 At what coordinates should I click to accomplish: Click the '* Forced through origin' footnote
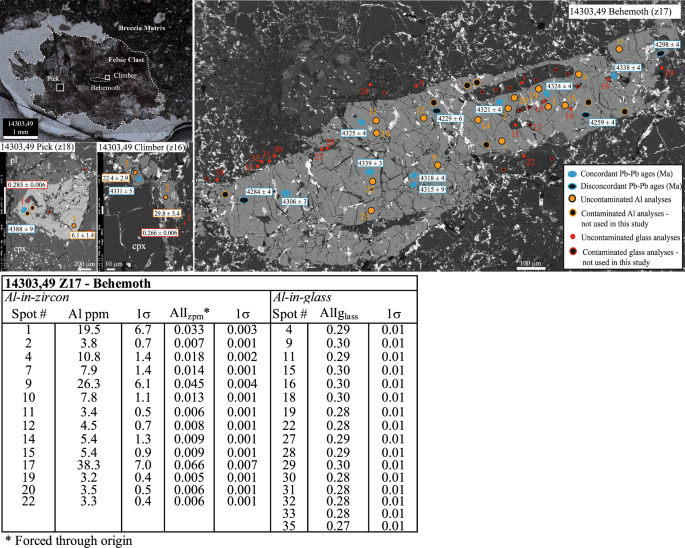tap(69, 541)
